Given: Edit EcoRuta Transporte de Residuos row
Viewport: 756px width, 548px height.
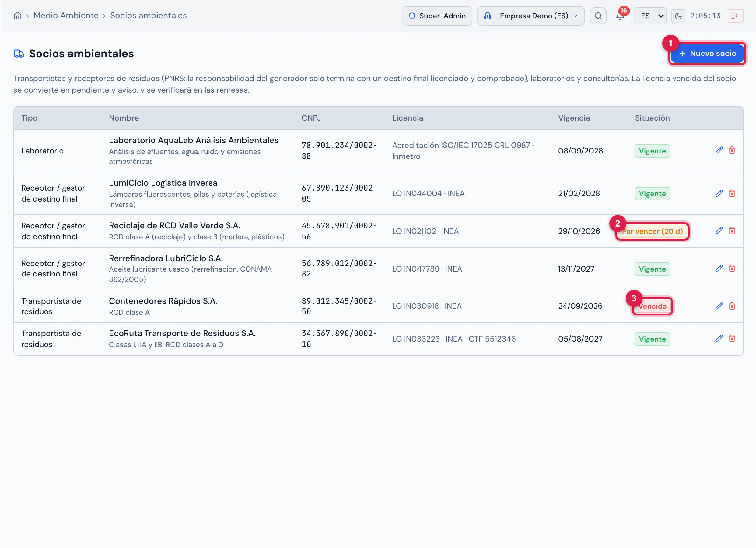Looking at the screenshot, I should [x=719, y=339].
